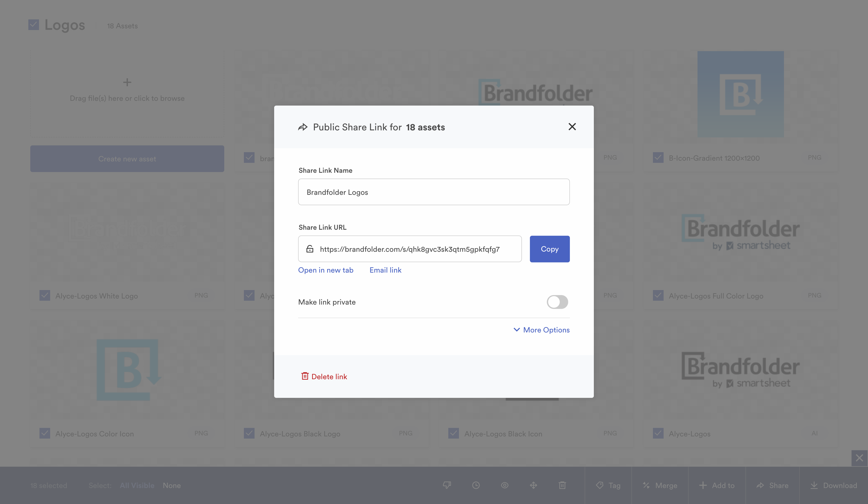
Task: Click Merge in the bottom action bar
Action: (x=660, y=485)
